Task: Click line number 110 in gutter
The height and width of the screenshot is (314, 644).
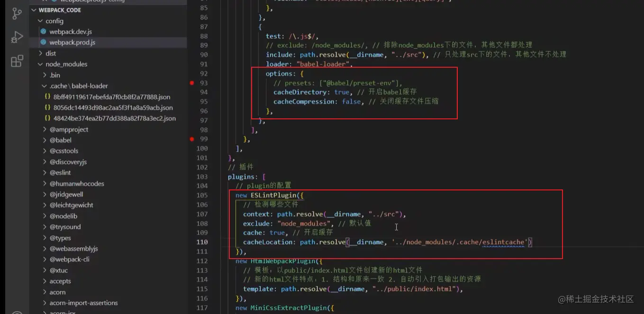Action: point(202,242)
